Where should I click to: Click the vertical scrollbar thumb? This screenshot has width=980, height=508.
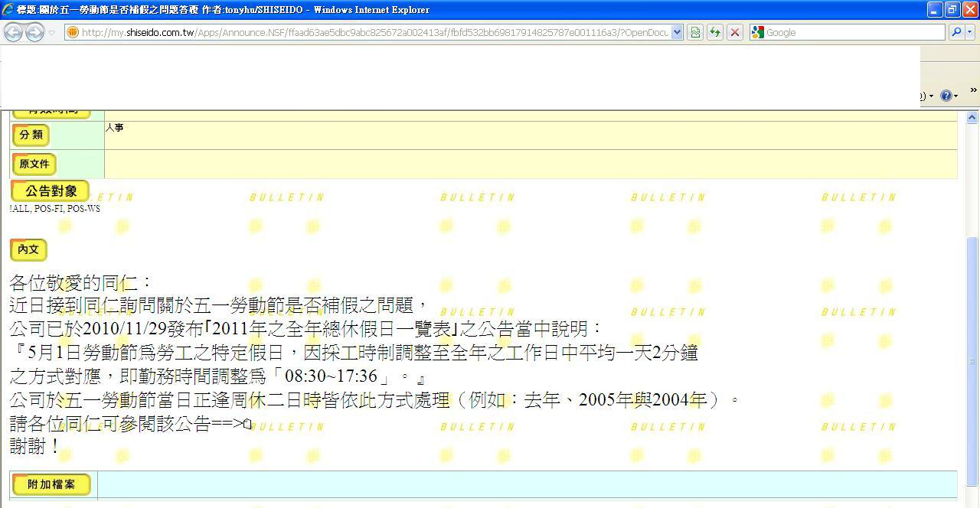[972, 360]
